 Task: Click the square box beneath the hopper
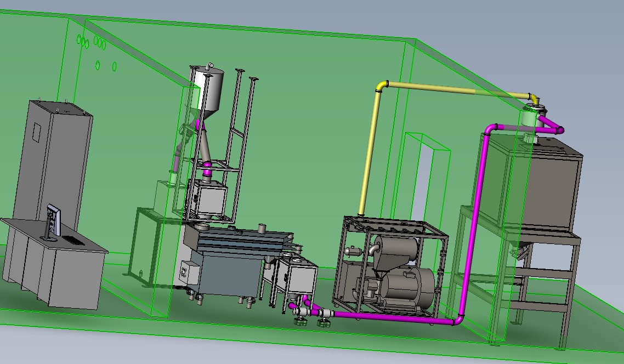tap(208, 198)
